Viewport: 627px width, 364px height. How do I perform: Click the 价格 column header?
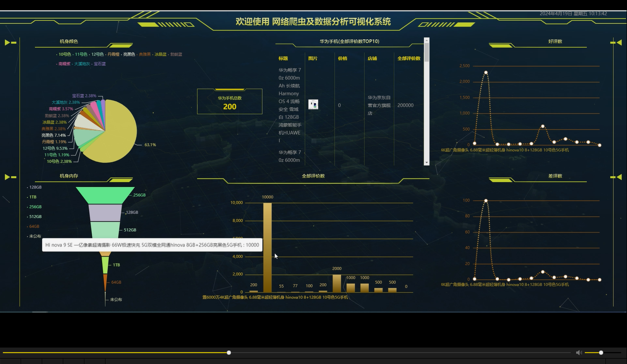click(342, 58)
